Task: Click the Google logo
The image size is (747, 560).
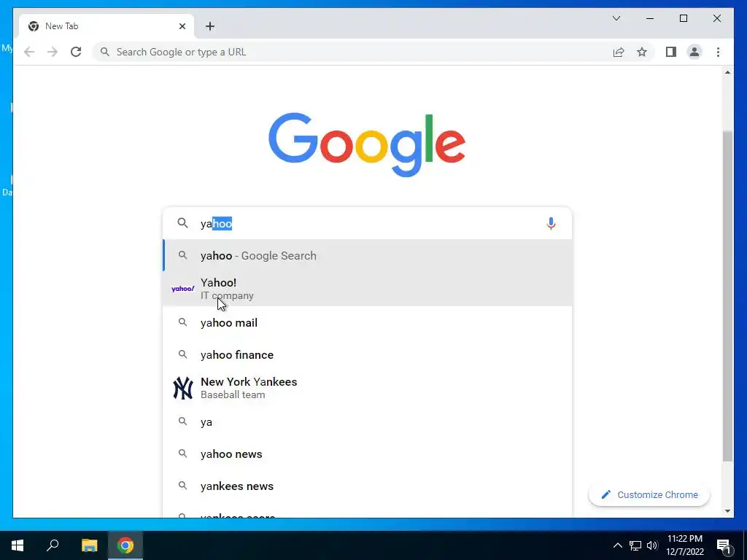Action: [x=367, y=145]
